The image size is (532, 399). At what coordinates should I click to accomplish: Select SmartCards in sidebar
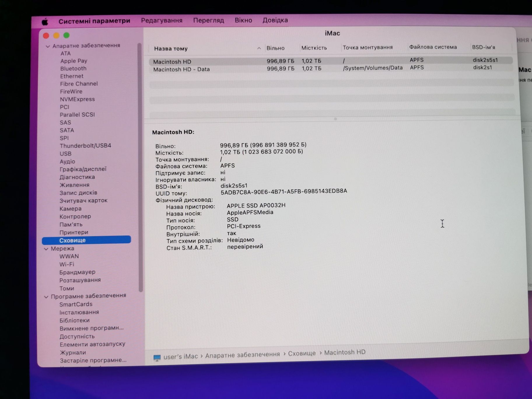point(76,304)
